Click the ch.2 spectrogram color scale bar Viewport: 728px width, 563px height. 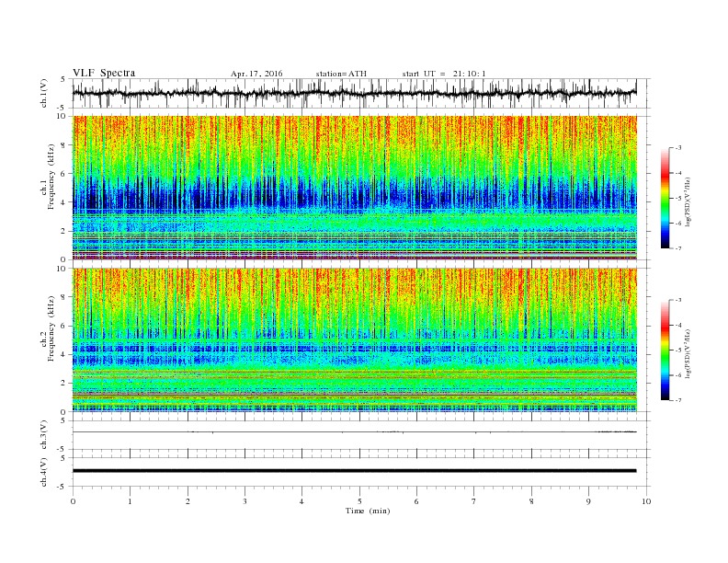click(665, 350)
